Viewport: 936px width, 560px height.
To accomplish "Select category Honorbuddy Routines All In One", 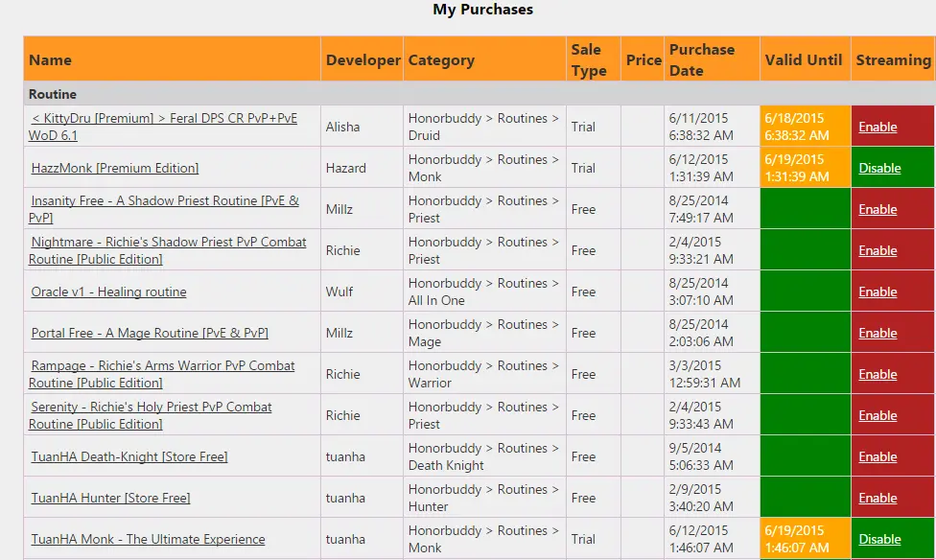I will (x=483, y=292).
